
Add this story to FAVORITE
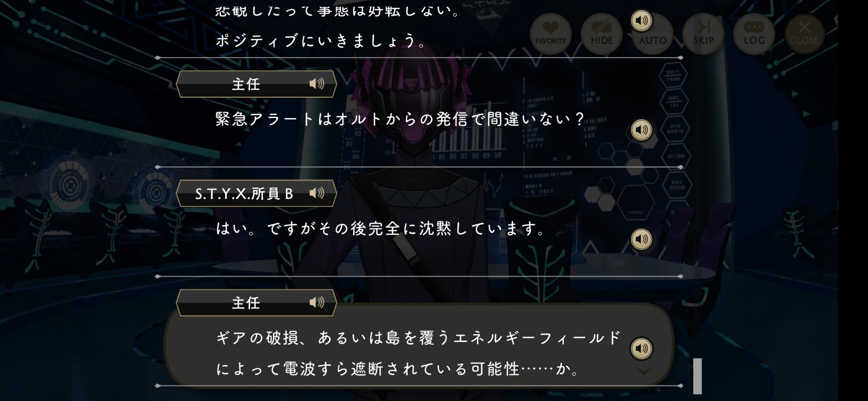click(550, 34)
